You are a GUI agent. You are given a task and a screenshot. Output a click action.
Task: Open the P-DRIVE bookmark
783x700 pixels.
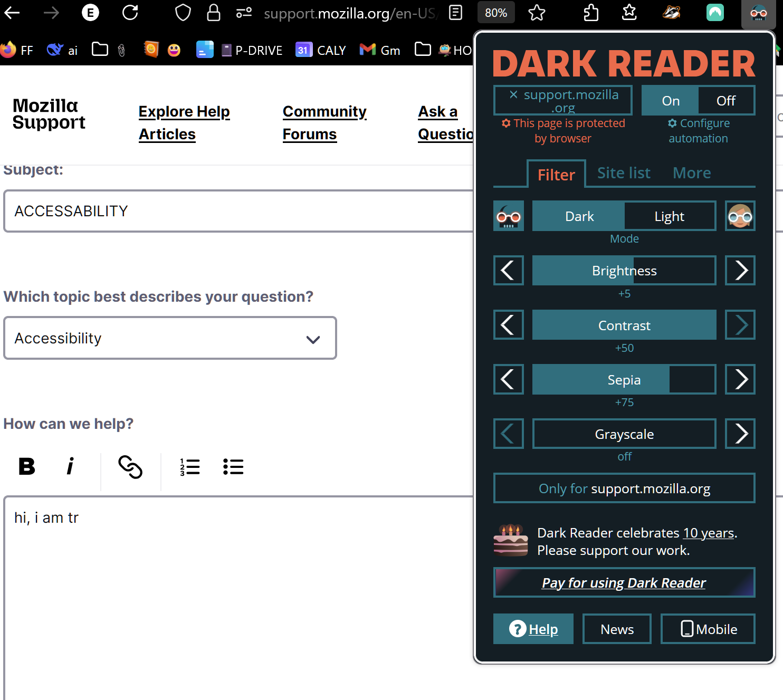point(252,50)
